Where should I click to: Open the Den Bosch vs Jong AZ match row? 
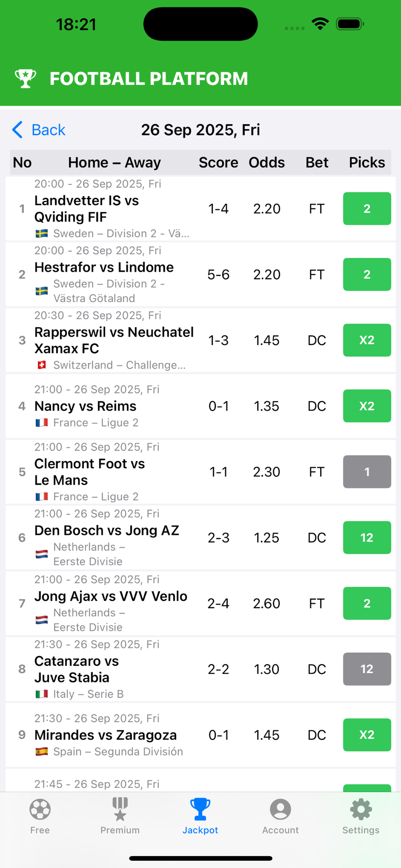click(x=200, y=537)
